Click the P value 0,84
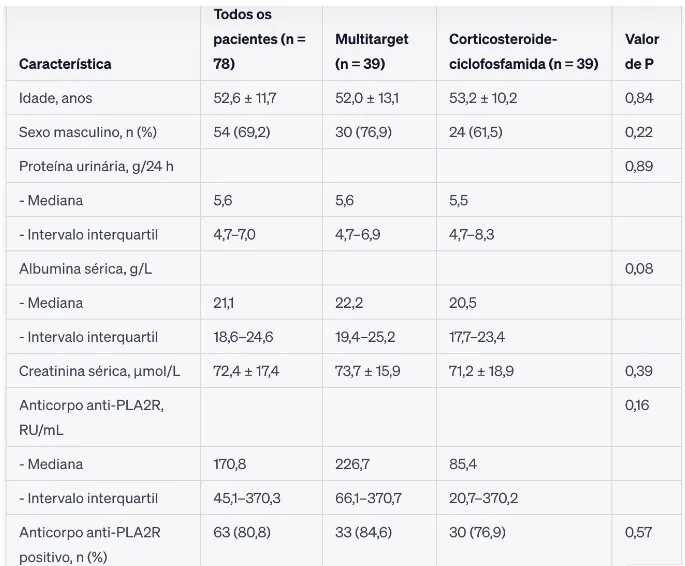Image resolution: width=685 pixels, height=566 pixels. [639, 98]
